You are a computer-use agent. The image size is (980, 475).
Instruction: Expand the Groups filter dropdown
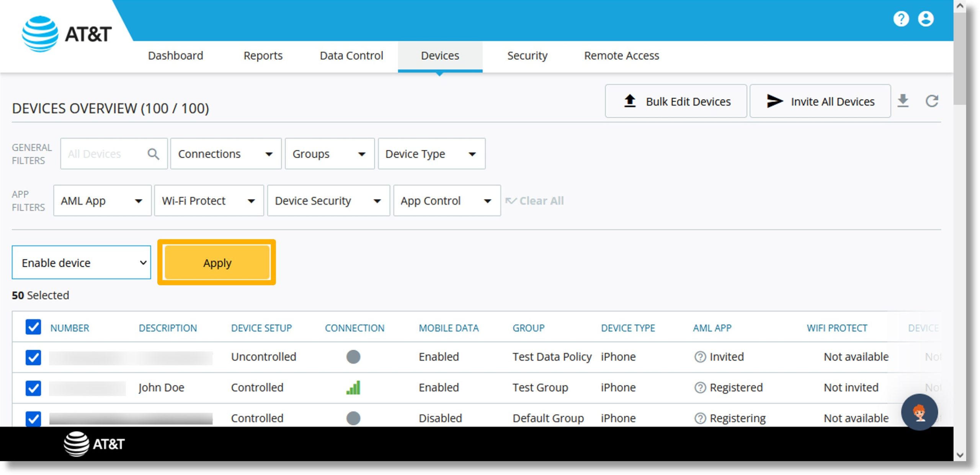[330, 154]
